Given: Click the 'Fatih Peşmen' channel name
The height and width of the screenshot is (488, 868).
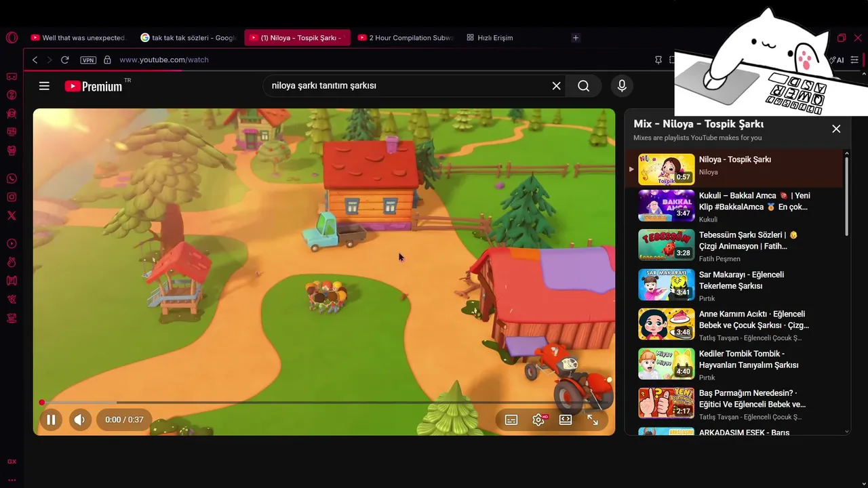Looking at the screenshot, I should tap(719, 259).
